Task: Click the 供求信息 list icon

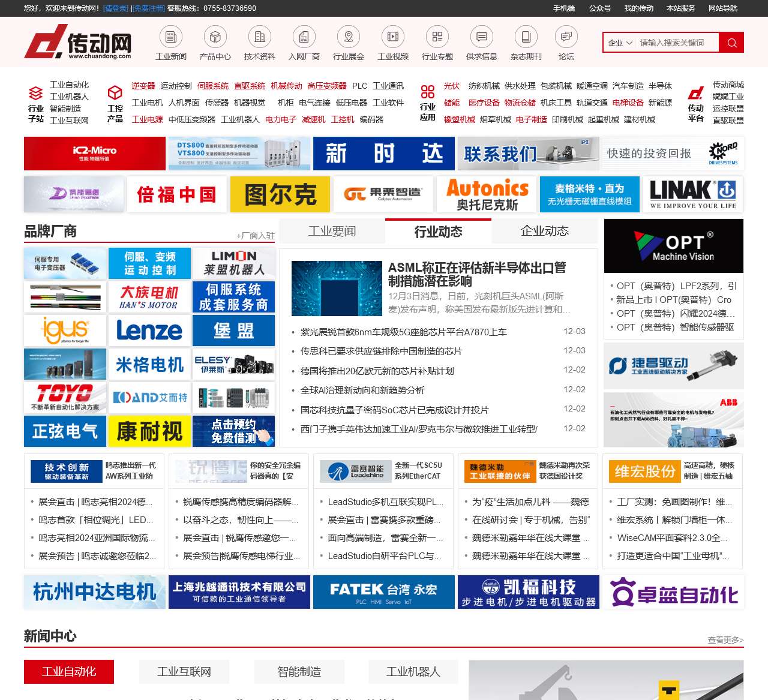Action: pyautogui.click(x=481, y=37)
